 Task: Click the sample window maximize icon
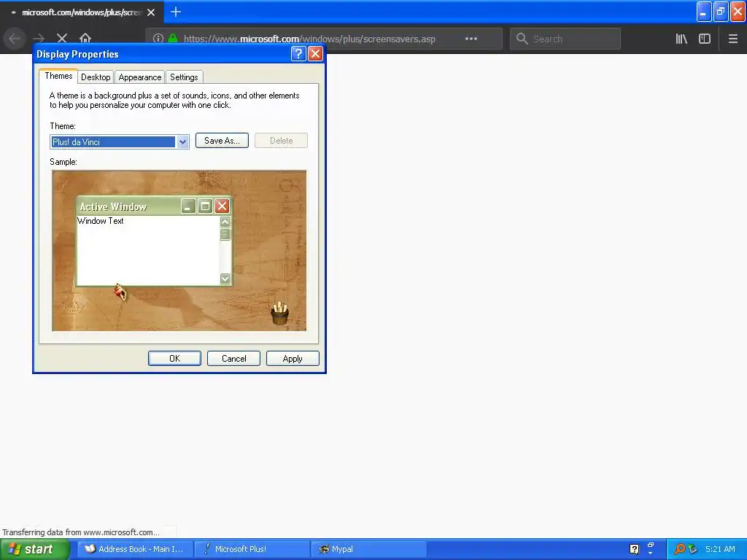click(205, 206)
